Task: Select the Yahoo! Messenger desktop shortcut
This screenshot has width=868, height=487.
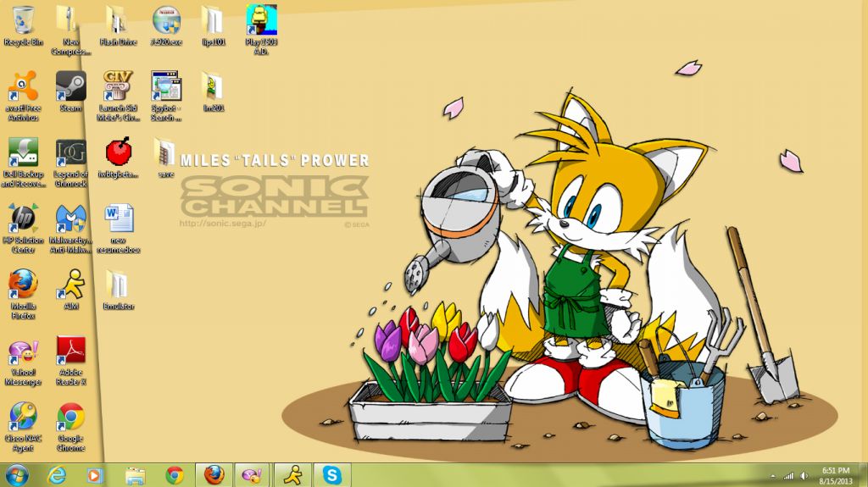Action: click(23, 361)
